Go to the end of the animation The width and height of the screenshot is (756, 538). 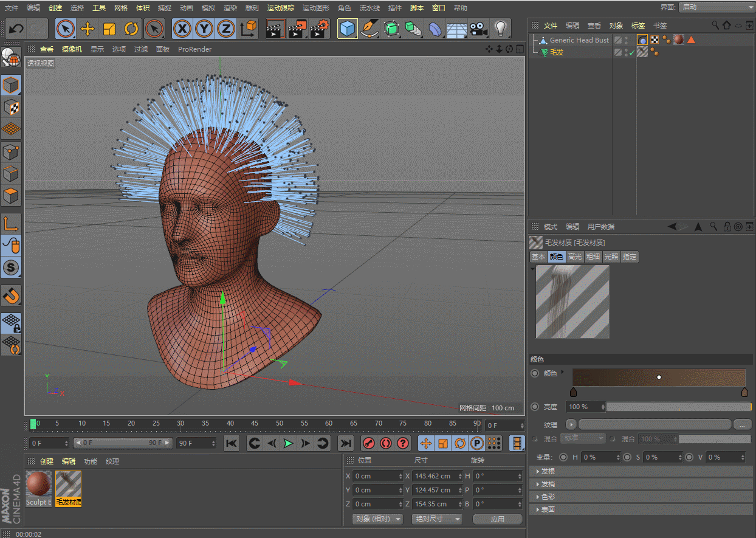pyautogui.click(x=346, y=443)
